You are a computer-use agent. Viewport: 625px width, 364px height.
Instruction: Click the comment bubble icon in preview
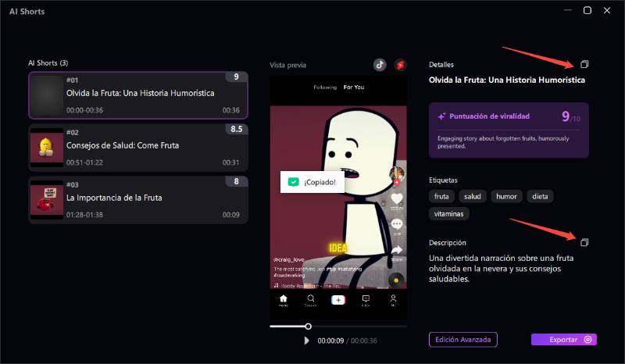(397, 224)
